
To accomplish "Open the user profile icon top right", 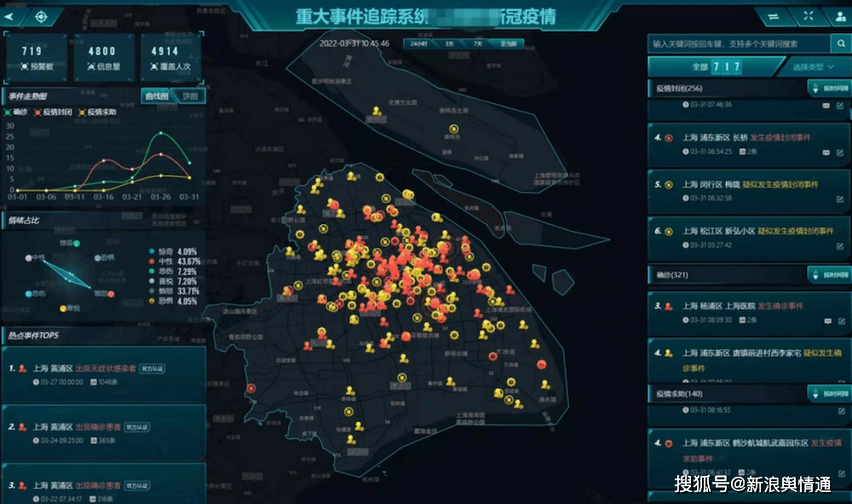I will click(x=841, y=16).
